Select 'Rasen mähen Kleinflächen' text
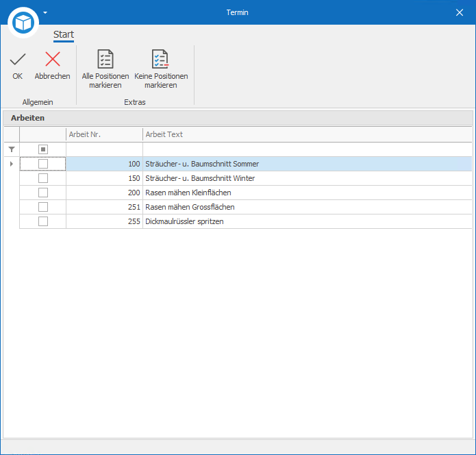The height and width of the screenshot is (455, 476). coord(188,193)
